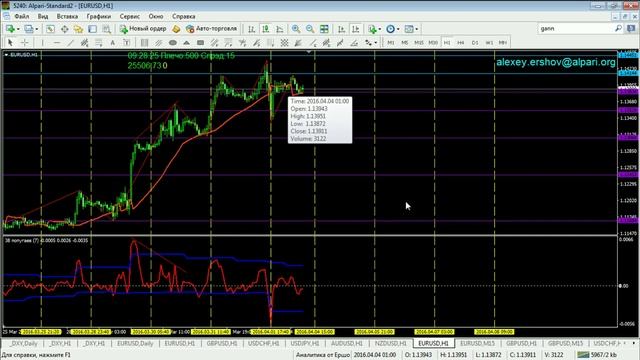Viewport: 640px width, 360px height.
Task: Toggle the Terminal panel icon
Action: point(93,29)
